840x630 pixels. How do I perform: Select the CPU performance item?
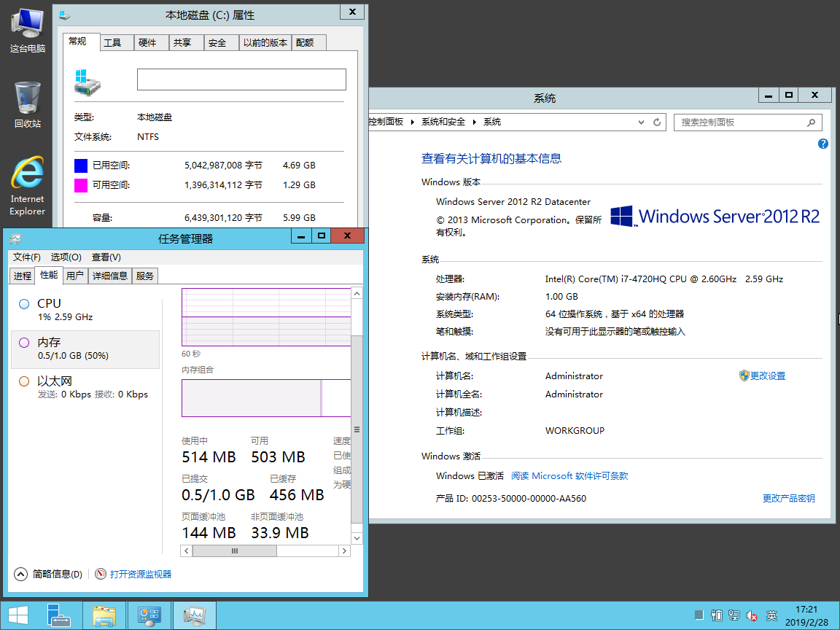50,309
